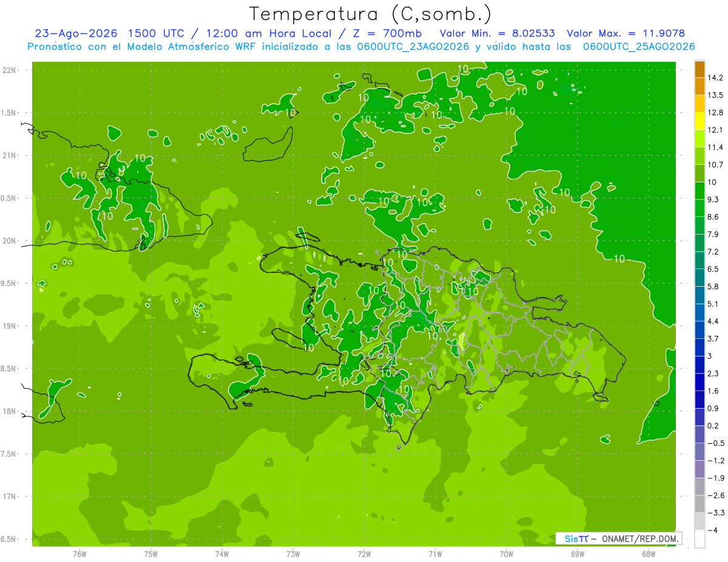The image size is (728, 562).
Task: Click the valid-until time "0600UTC_25AGO2026"
Action: (638, 47)
